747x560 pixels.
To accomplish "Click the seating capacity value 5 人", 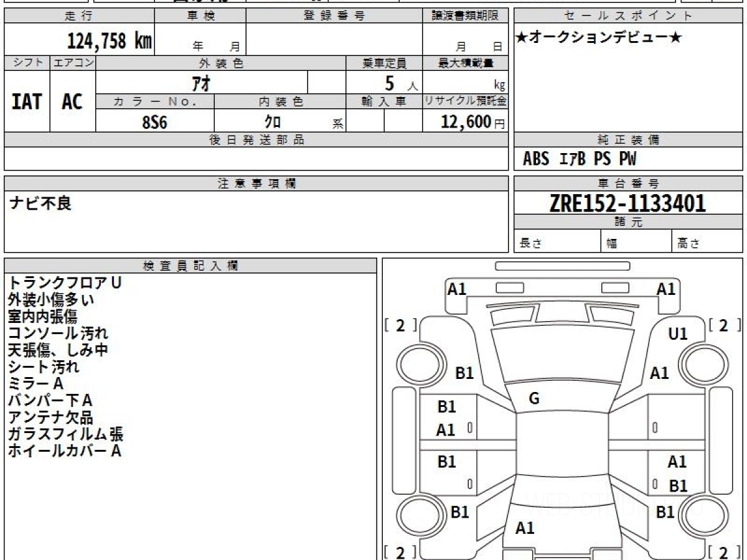I will point(401,83).
